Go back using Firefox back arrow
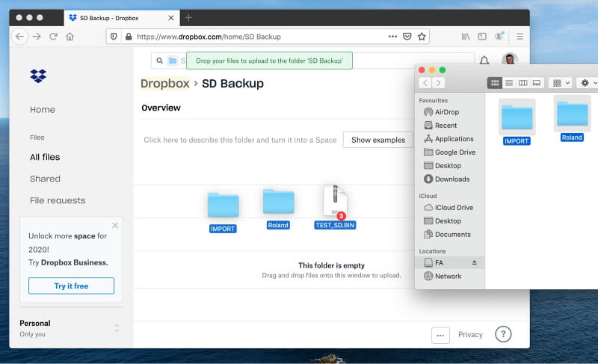This screenshot has height=364, width=598. pos(20,37)
